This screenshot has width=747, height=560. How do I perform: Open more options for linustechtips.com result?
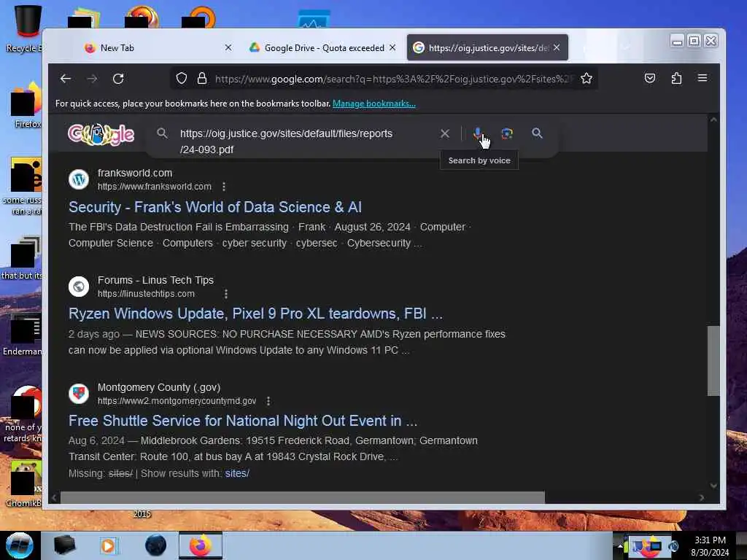click(226, 294)
